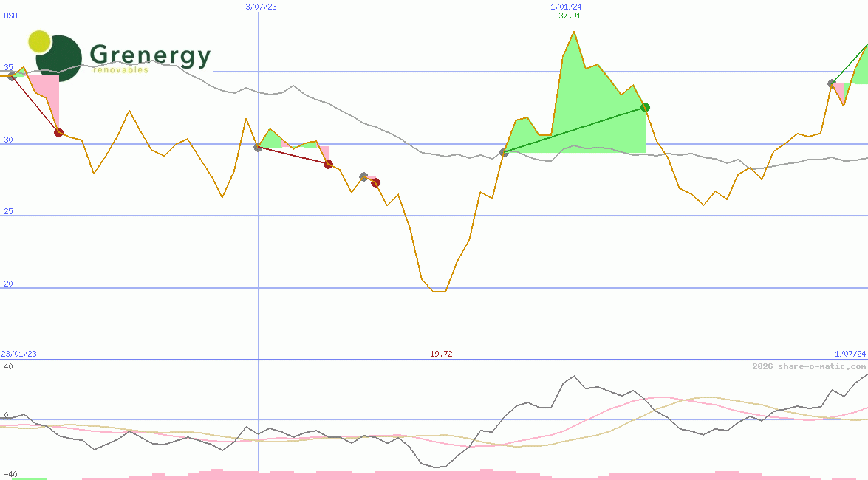Select the red exit marker ending the second dark red line

(328, 164)
